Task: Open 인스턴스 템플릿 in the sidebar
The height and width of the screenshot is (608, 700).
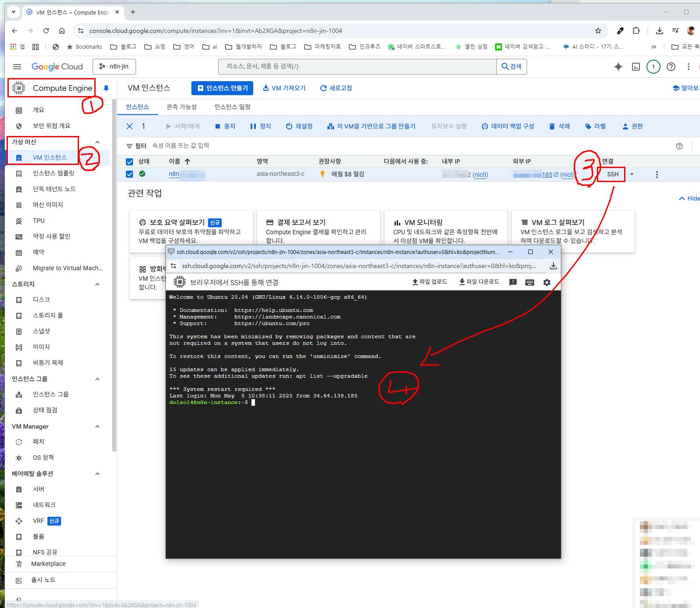Action: [54, 173]
